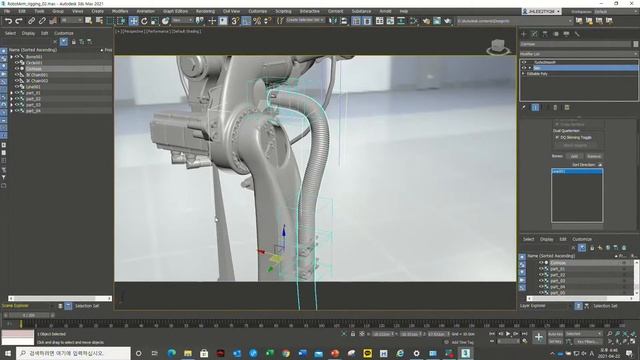Viewport: 640px width, 360px height.
Task: Click the Windows search box in taskbar
Action: tap(73, 353)
